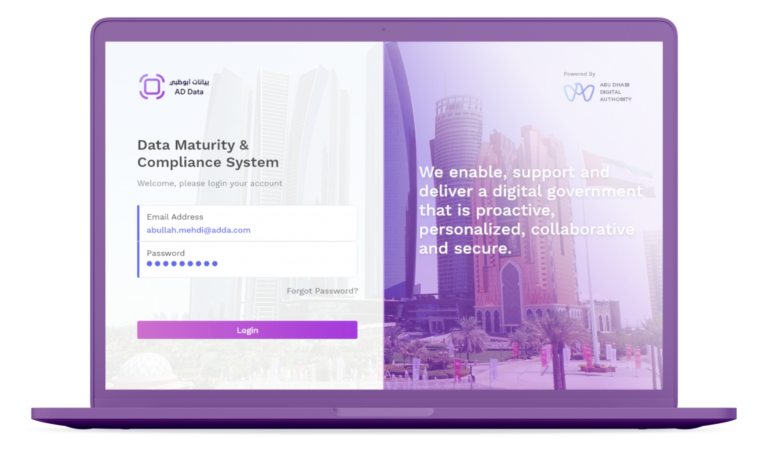
Task: Click the 'We enable, support and deliver' tagline
Action: click(x=528, y=209)
